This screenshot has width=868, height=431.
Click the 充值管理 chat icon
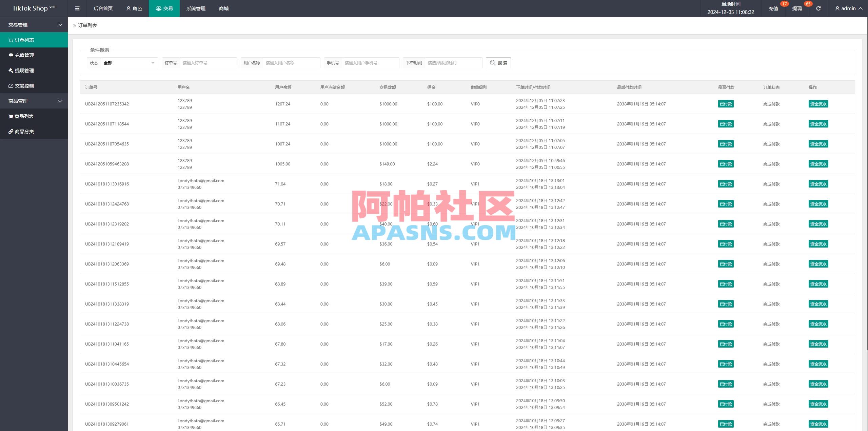coord(10,55)
